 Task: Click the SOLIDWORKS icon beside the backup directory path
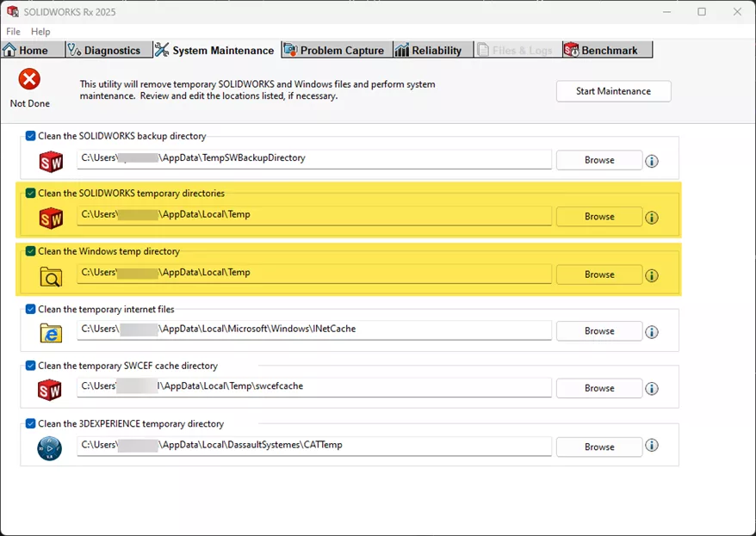coord(51,162)
